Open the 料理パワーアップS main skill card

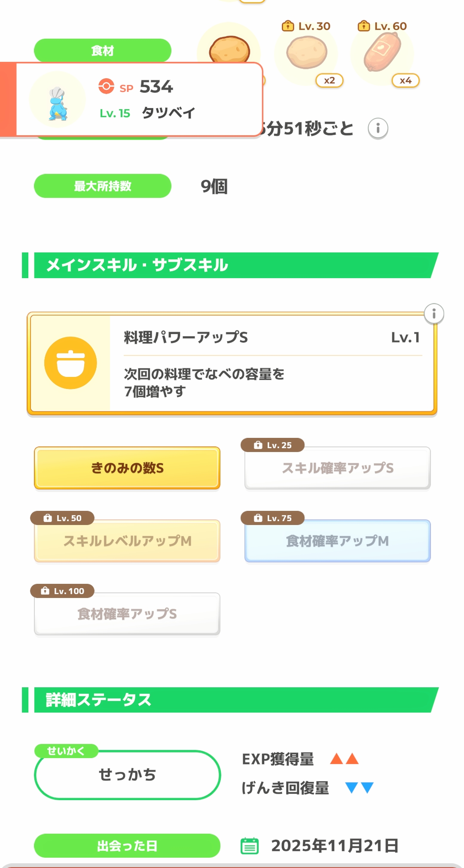tap(271, 364)
